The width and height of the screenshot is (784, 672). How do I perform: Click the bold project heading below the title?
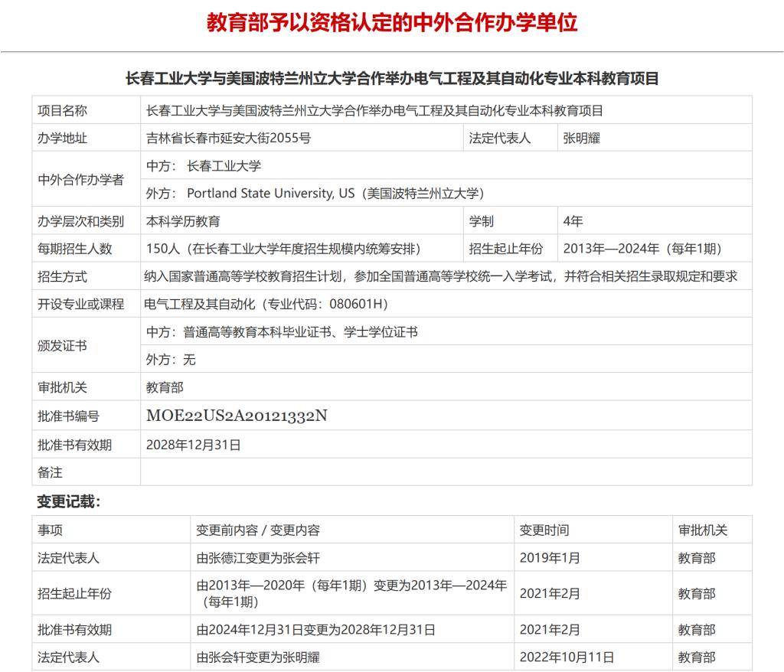tap(392, 79)
